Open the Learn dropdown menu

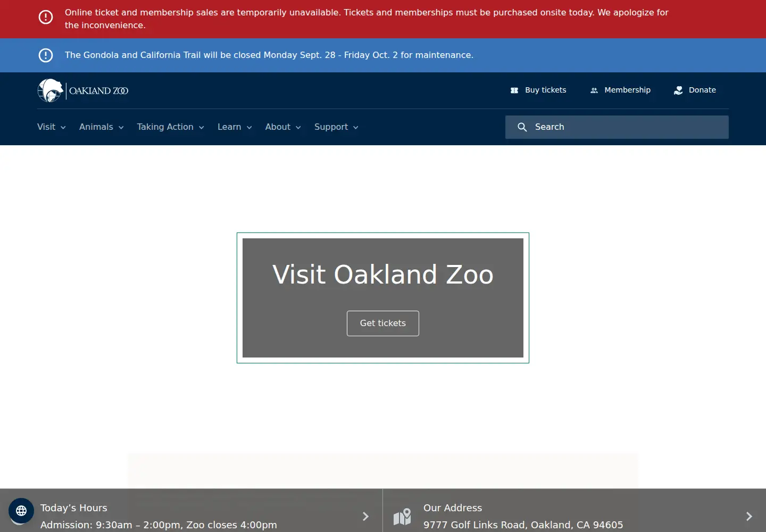tap(235, 127)
